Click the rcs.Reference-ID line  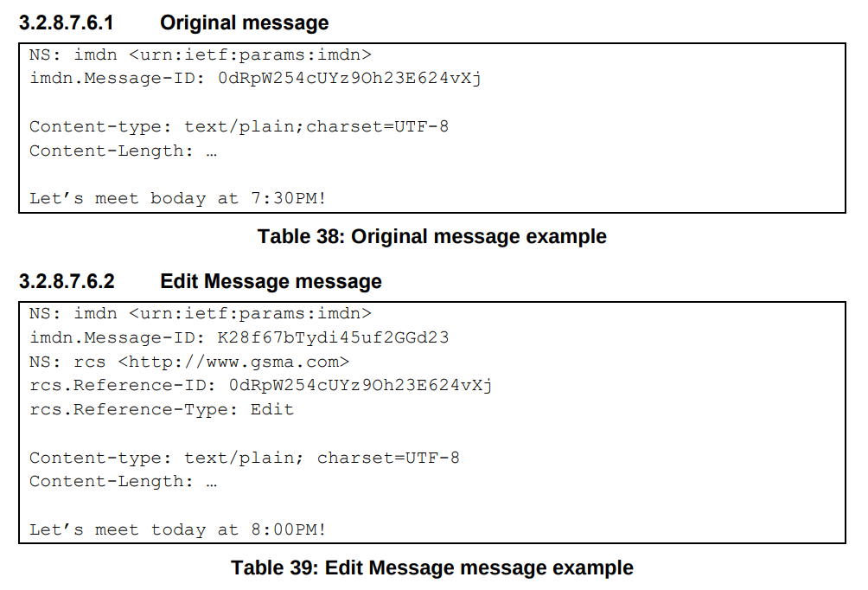point(261,385)
